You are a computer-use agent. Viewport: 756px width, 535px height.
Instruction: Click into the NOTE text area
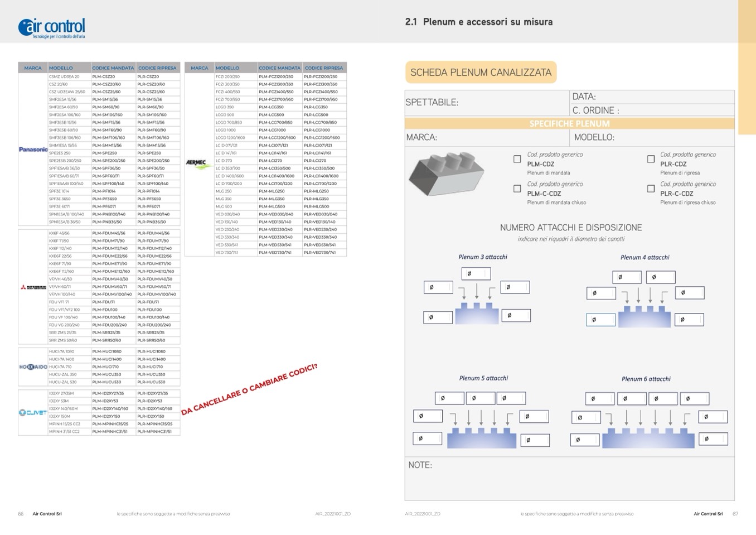click(569, 483)
